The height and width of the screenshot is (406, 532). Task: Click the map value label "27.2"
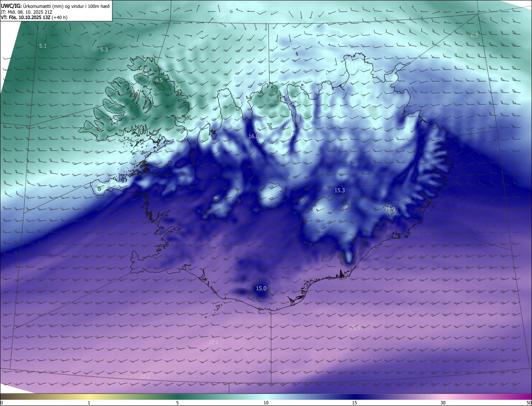point(145,377)
